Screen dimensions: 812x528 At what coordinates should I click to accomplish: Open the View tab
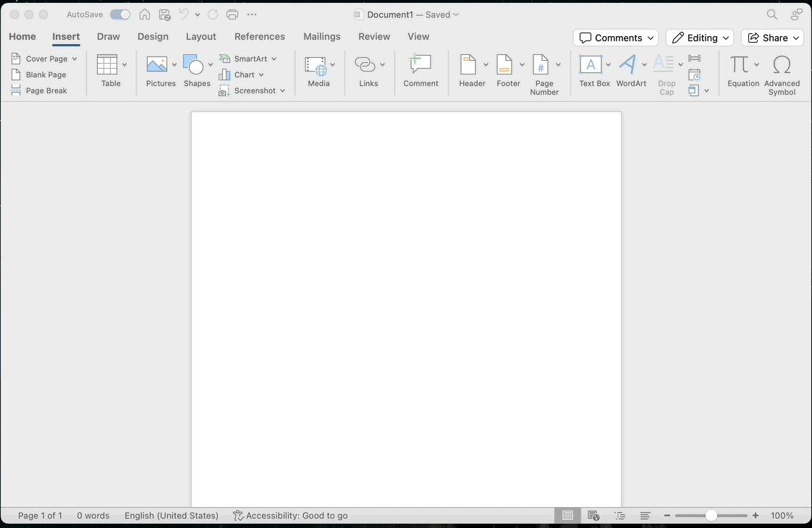tap(418, 36)
